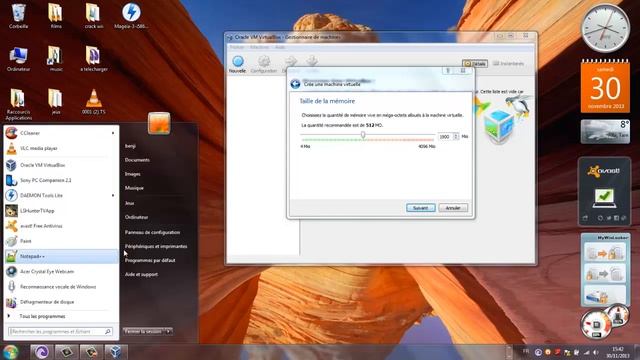Open Aide et support
This screenshot has width=640, height=360.
click(141, 274)
